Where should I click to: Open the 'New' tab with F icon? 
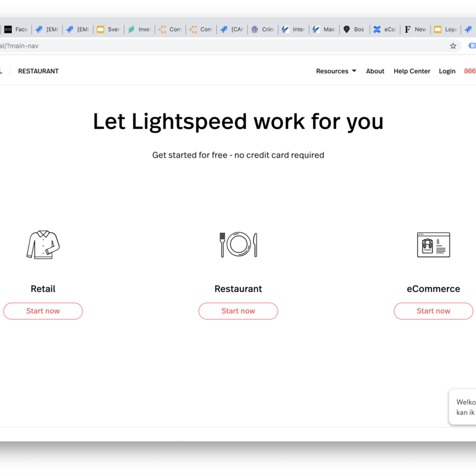pyautogui.click(x=415, y=29)
